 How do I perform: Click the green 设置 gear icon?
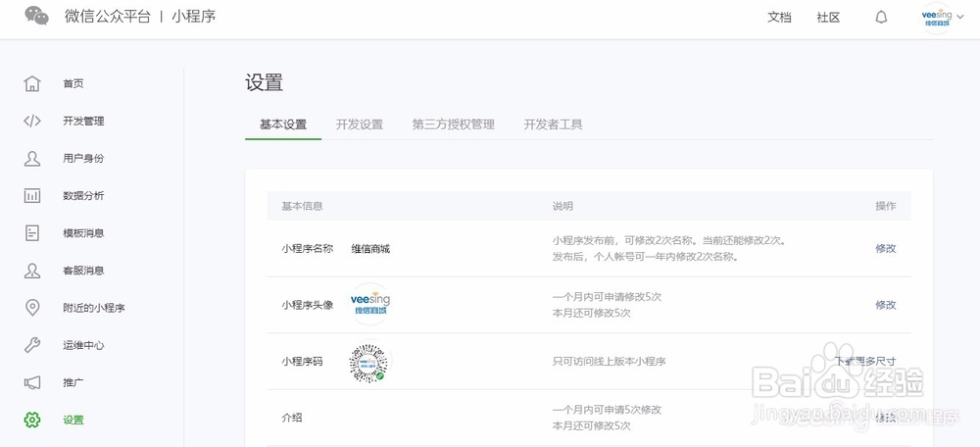tap(32, 420)
